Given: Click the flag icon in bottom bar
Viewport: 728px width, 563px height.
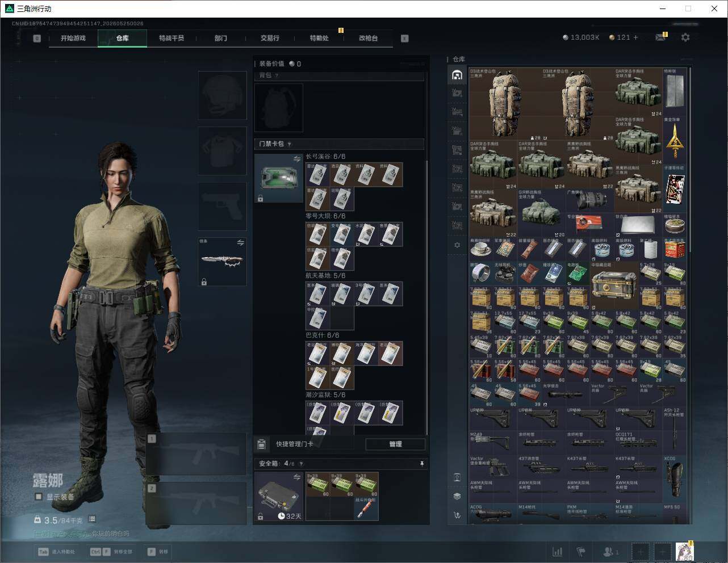Looking at the screenshot, I should (x=581, y=552).
